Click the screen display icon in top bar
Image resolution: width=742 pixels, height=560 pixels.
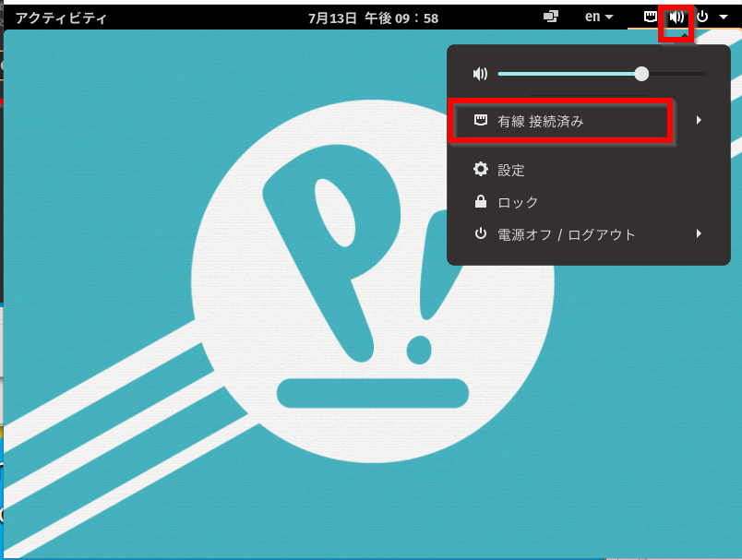[x=551, y=17]
